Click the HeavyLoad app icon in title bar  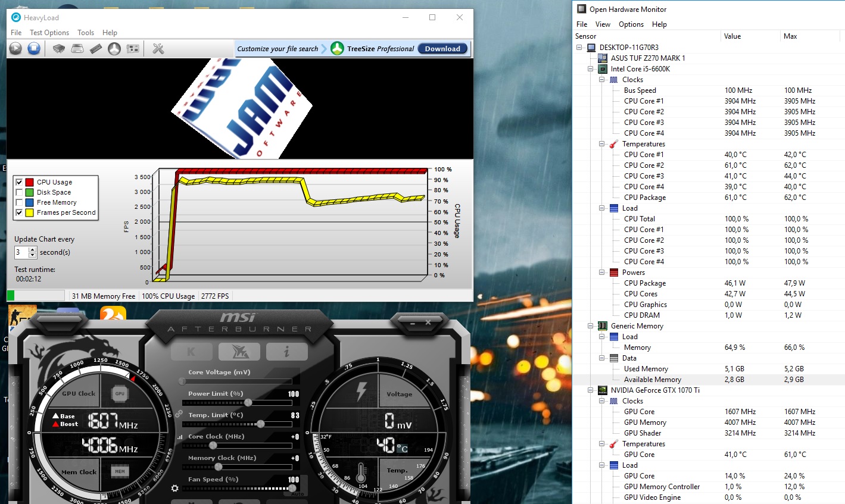coord(16,17)
